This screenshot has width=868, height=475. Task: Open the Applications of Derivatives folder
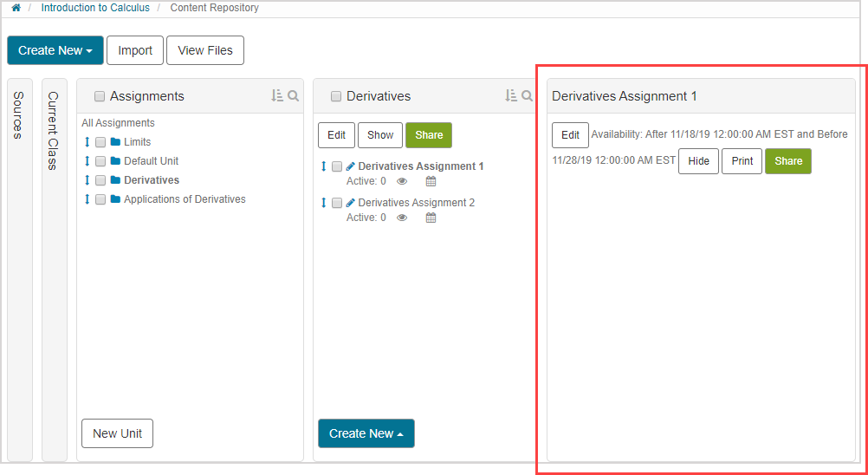tap(184, 199)
